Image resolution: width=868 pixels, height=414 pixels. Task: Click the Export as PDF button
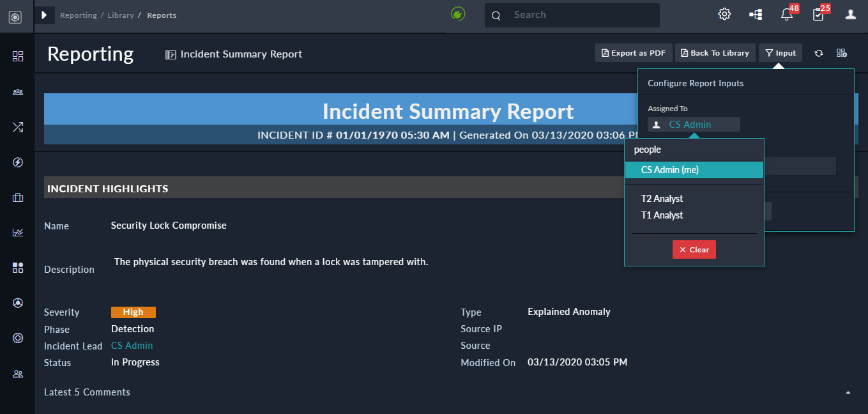pos(633,53)
